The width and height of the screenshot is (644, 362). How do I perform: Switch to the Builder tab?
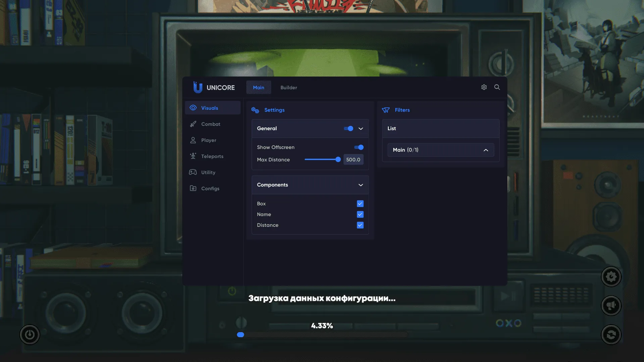click(x=289, y=88)
